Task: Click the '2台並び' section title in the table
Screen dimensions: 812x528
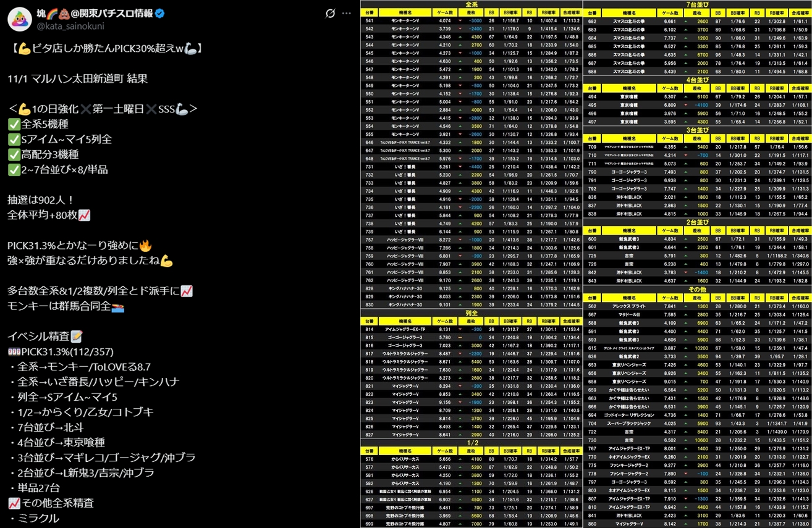Action: (697, 222)
